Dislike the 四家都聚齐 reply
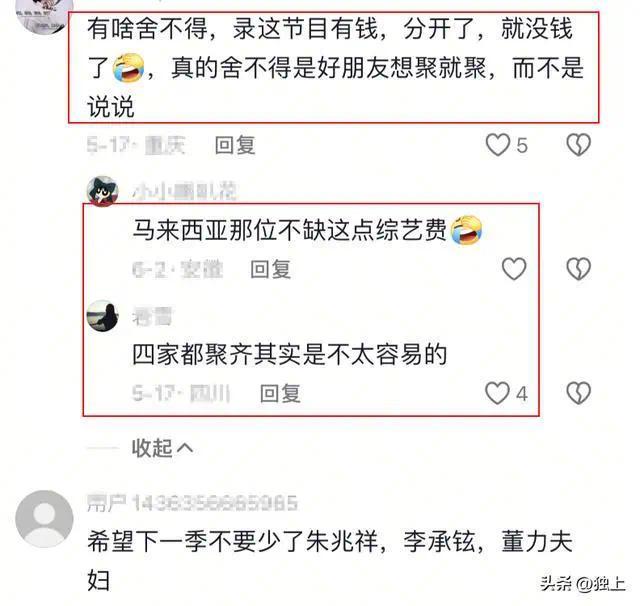The width and height of the screenshot is (640, 606). 578,393
